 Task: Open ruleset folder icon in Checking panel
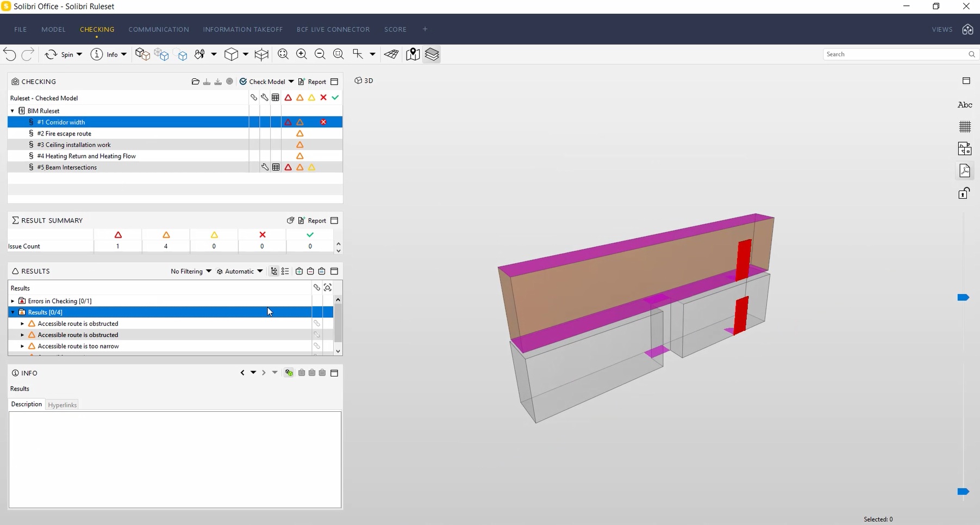click(x=196, y=82)
